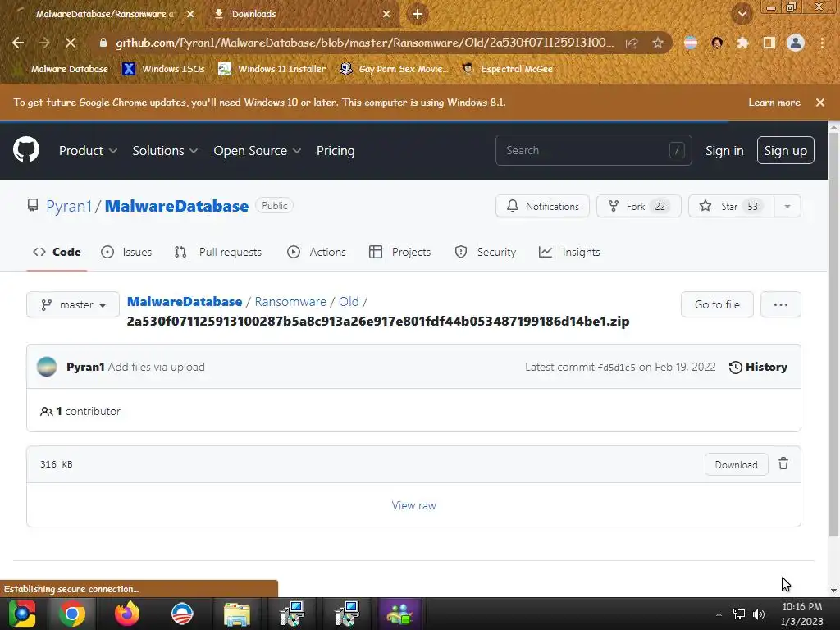Star the MalwareDatabase repository

click(x=731, y=206)
